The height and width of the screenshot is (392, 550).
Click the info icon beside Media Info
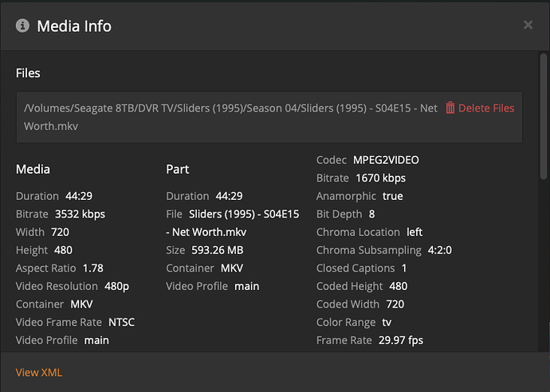pyautogui.click(x=23, y=25)
